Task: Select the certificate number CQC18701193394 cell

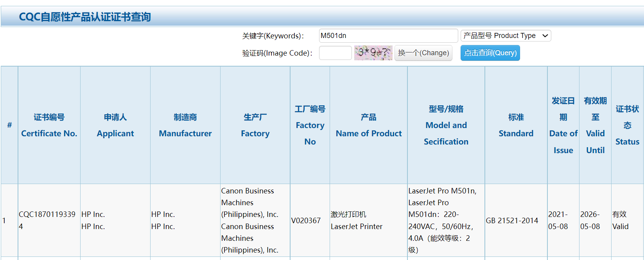Action: (47, 220)
